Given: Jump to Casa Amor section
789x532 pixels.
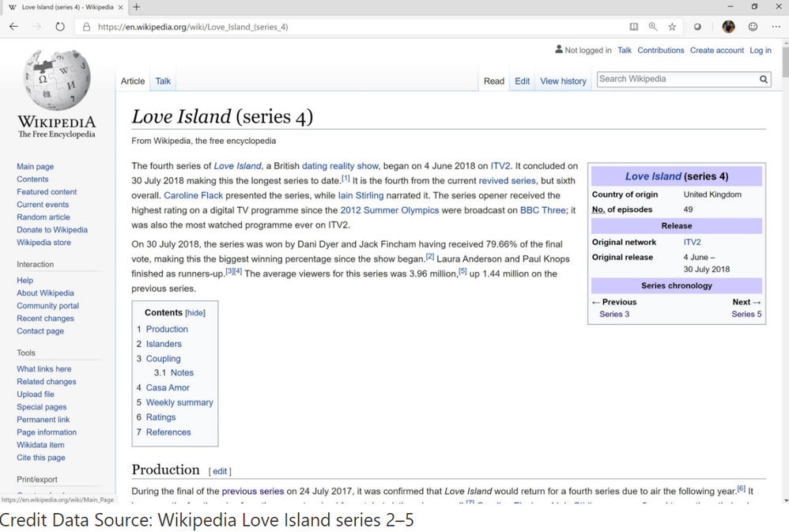Looking at the screenshot, I should pos(168,387).
